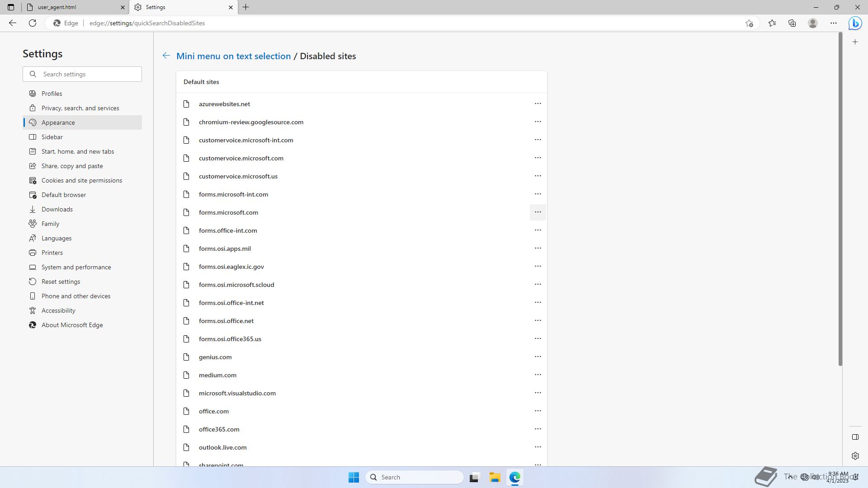Open a new browser tab
Viewport: 868px width, 488px height.
[246, 7]
